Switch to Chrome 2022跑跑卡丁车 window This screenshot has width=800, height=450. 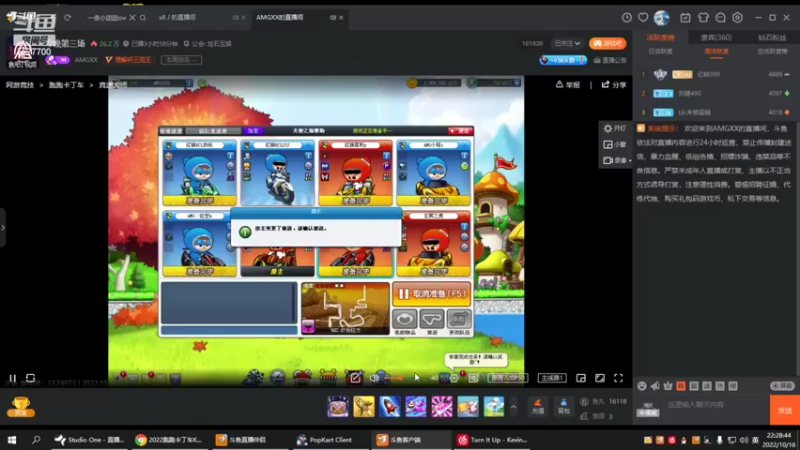pyautogui.click(x=169, y=440)
